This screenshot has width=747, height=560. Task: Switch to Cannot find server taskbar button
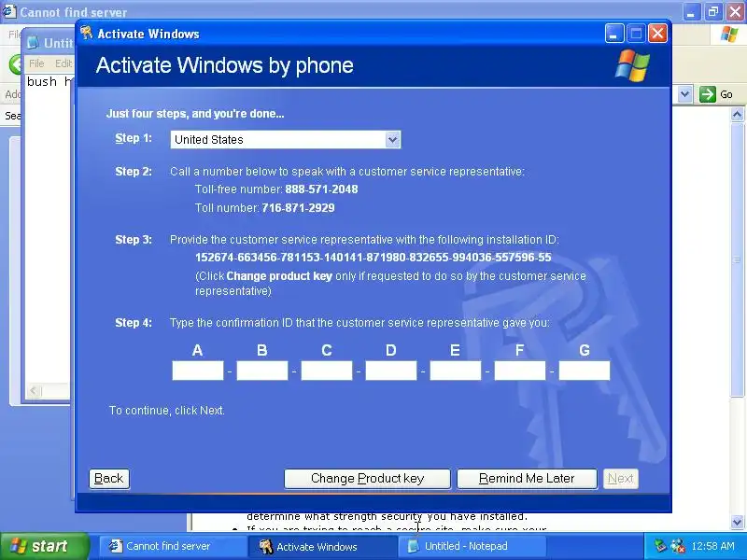173,546
